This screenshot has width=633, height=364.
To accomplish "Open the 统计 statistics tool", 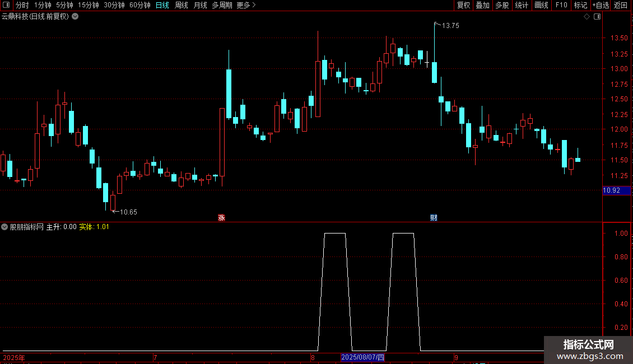I will (x=521, y=5).
